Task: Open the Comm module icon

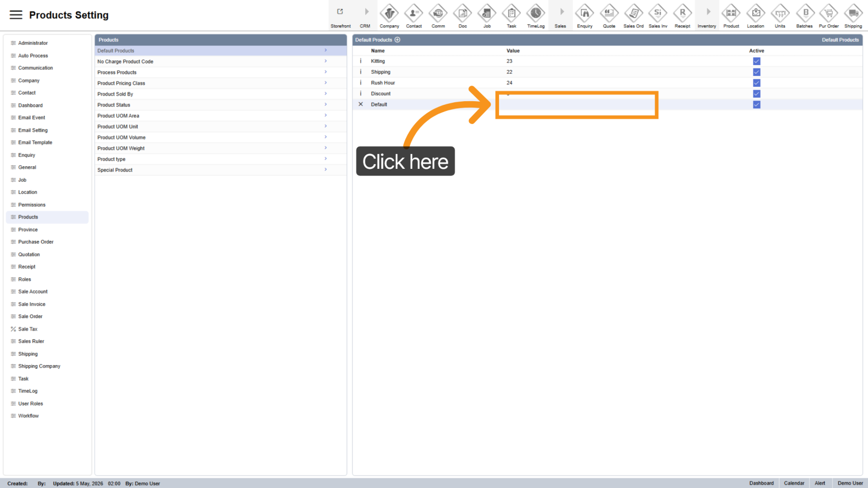Action: pos(438,13)
